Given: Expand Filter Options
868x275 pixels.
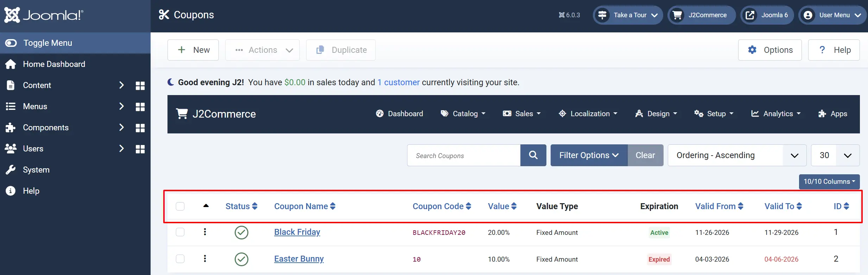Looking at the screenshot, I should 589,155.
